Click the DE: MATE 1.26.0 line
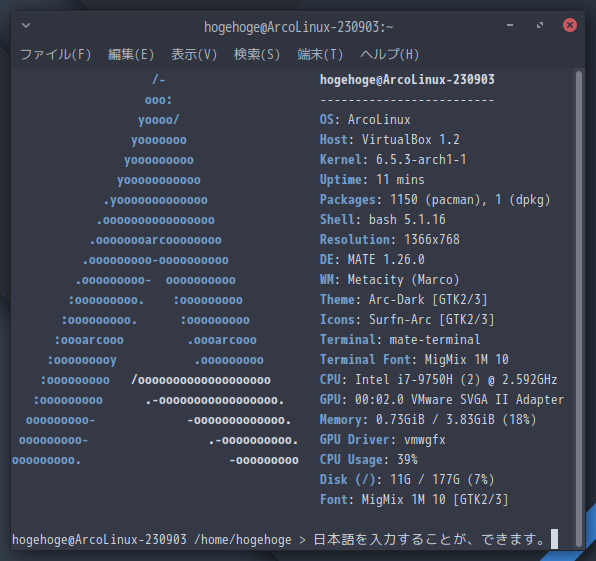596x561 pixels. [372, 260]
